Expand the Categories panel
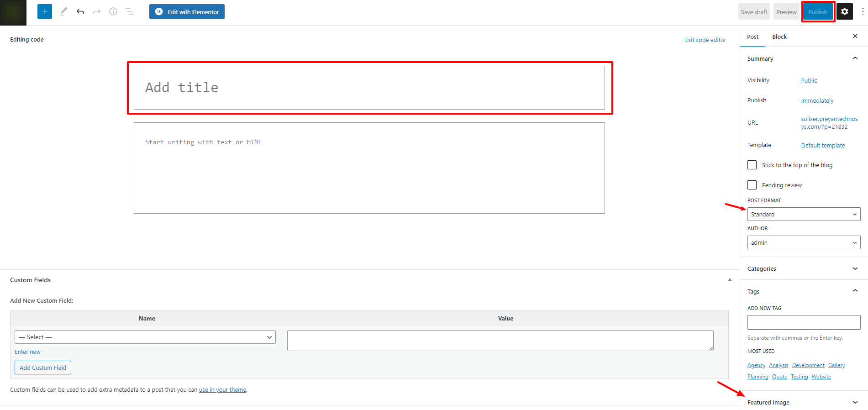The height and width of the screenshot is (410, 868). click(x=804, y=268)
